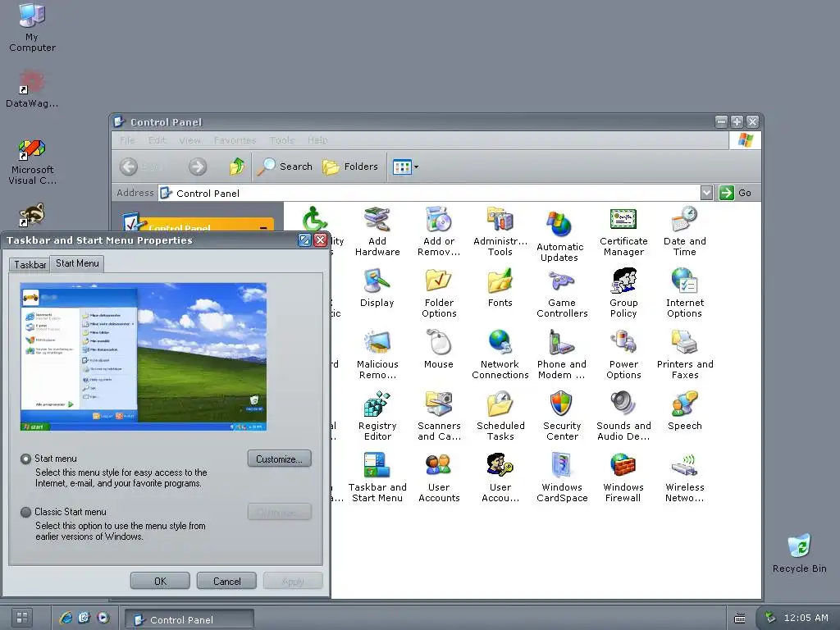This screenshot has height=630, width=840.
Task: Open Internet Options icon
Action: click(685, 293)
